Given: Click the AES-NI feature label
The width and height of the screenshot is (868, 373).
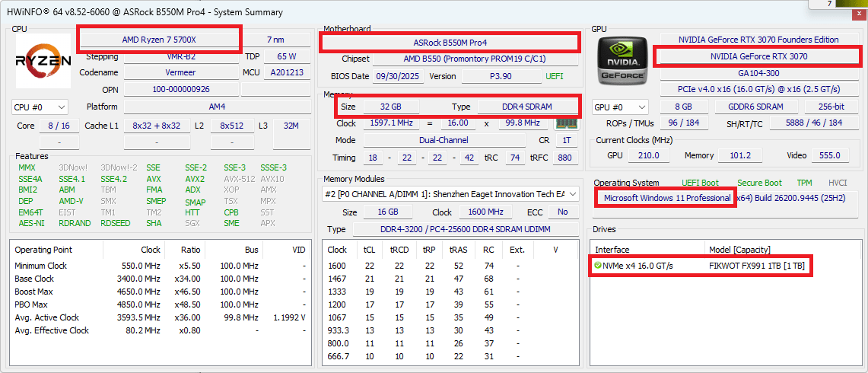Looking at the screenshot, I should tap(31, 223).
